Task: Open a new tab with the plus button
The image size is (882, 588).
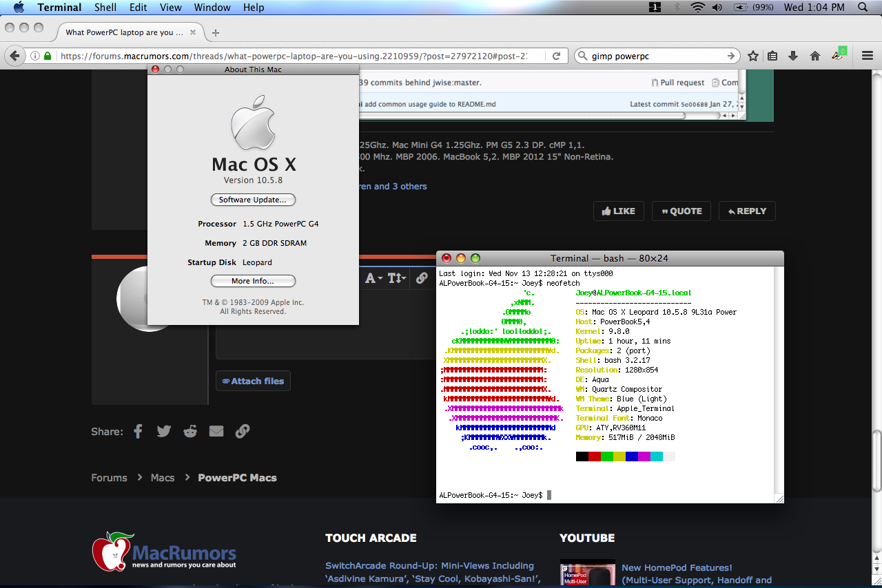Action: [216, 32]
